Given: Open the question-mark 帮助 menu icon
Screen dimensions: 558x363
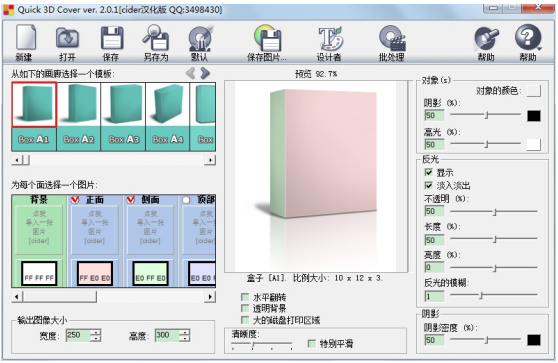Looking at the screenshot, I should click(x=528, y=37).
